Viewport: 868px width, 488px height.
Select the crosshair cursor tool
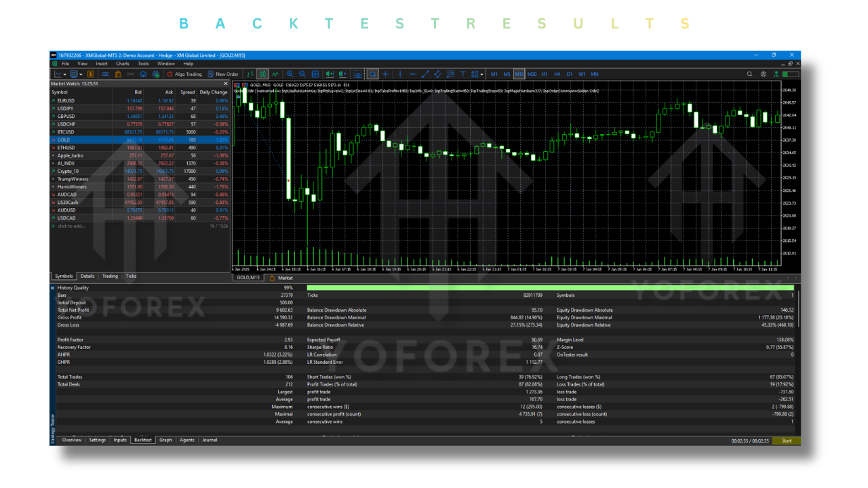pyautogui.click(x=385, y=74)
